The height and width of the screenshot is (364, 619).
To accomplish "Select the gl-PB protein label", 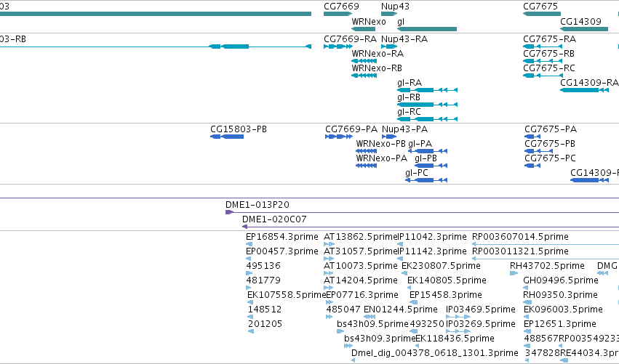I will (426, 158).
